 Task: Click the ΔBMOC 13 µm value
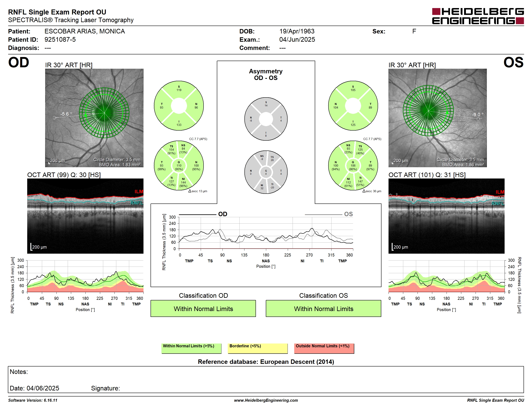(197, 191)
